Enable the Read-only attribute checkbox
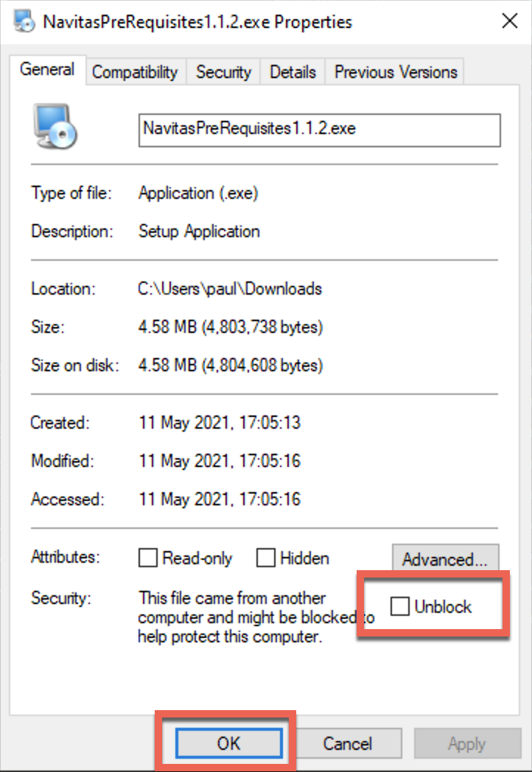The image size is (532, 772). click(x=148, y=558)
